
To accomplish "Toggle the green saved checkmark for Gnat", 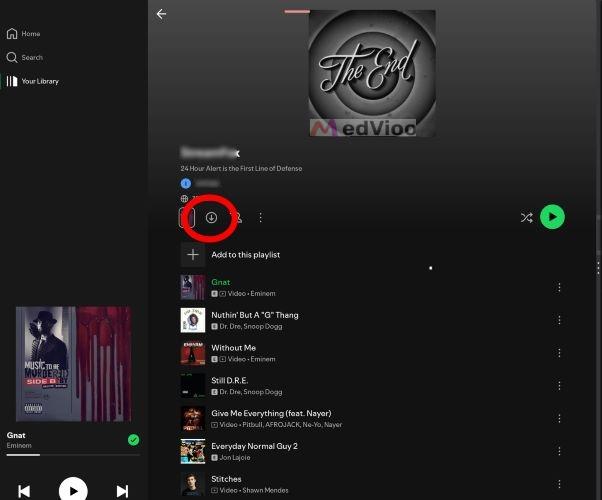I will pyautogui.click(x=133, y=440).
